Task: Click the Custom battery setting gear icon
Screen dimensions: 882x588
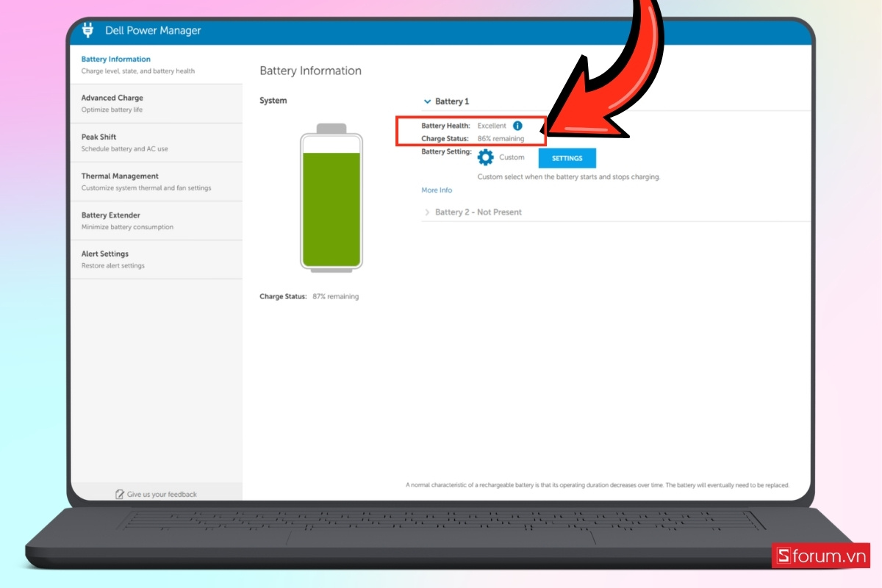Action: pyautogui.click(x=485, y=157)
